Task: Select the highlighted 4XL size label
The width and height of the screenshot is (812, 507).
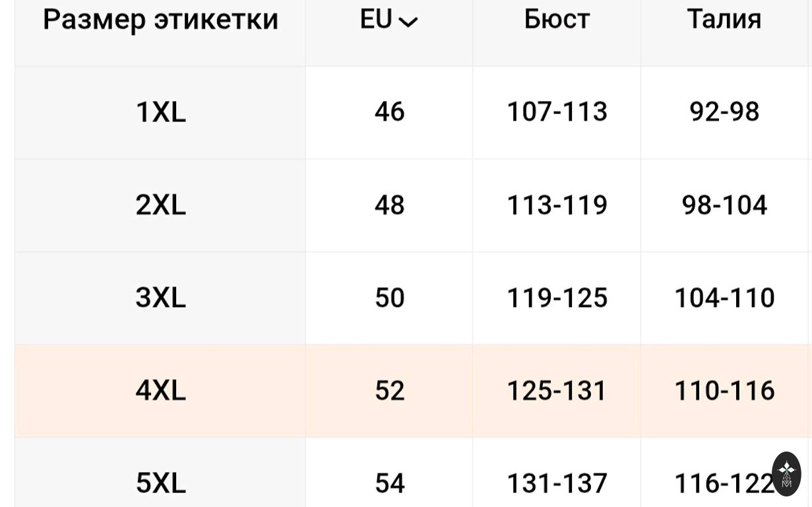Action: tap(160, 391)
